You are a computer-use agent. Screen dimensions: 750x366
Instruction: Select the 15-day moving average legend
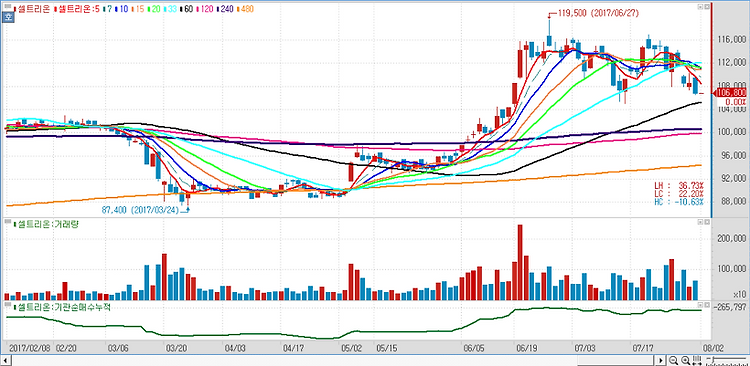(138, 9)
